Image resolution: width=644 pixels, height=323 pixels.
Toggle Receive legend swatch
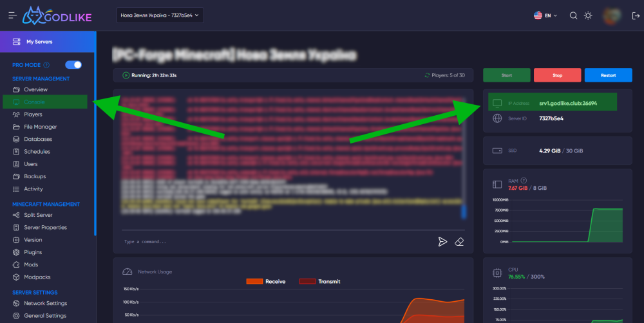coord(254,282)
